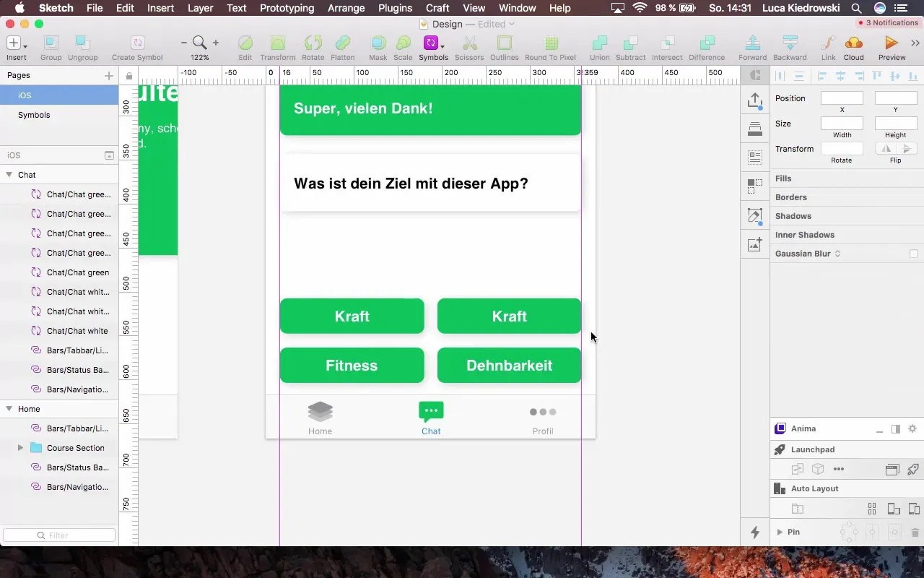Screen dimensions: 924x578
Task: Flip the layer horizontally
Action: (x=885, y=148)
